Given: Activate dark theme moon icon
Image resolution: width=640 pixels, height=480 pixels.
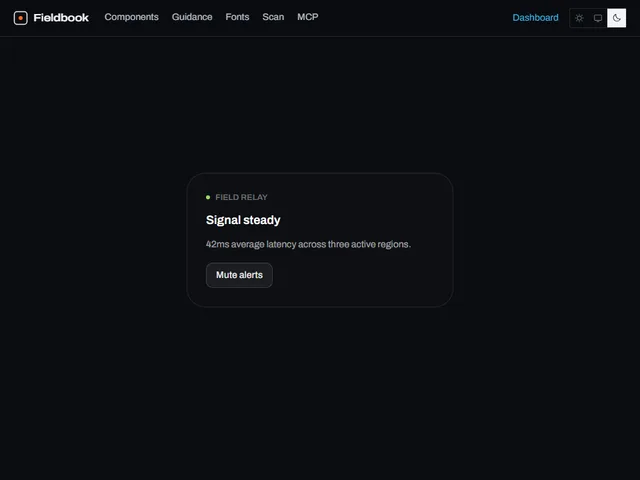Looking at the screenshot, I should [x=616, y=18].
